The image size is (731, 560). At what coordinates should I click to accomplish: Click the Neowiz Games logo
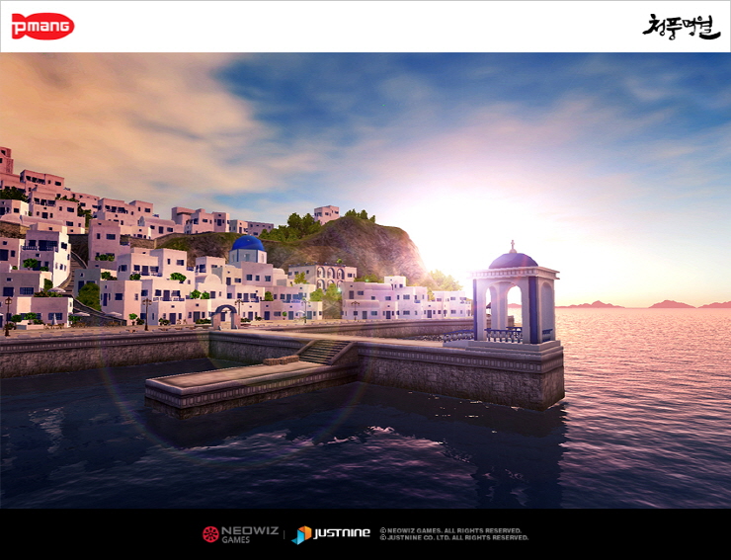pyautogui.click(x=241, y=534)
